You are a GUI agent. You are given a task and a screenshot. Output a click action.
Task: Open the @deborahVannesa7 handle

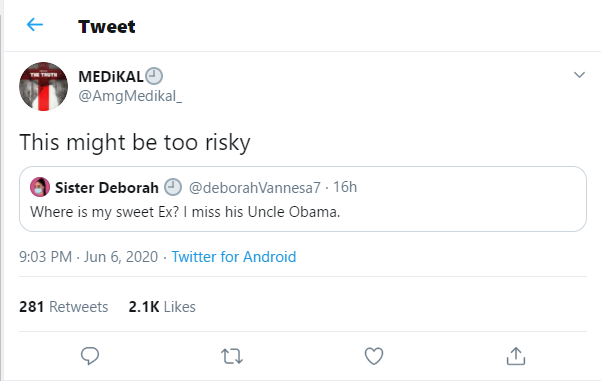coord(255,187)
